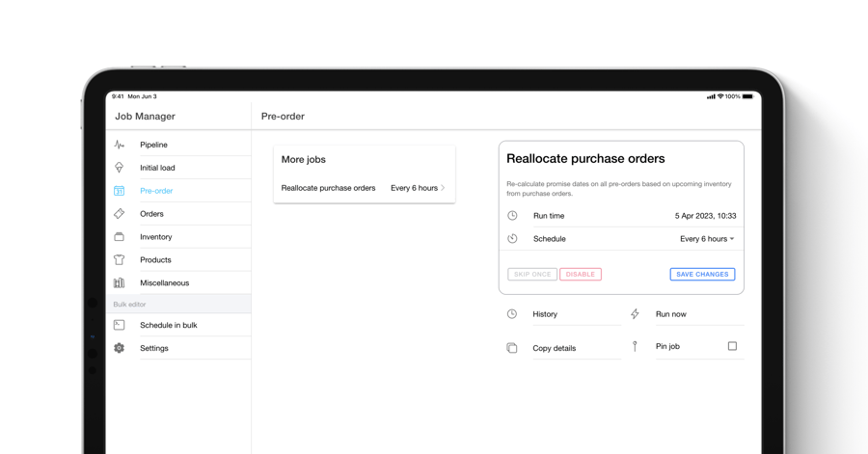Screen dimensions: 868x454
Task: Click the Orders tag icon
Action: click(120, 214)
